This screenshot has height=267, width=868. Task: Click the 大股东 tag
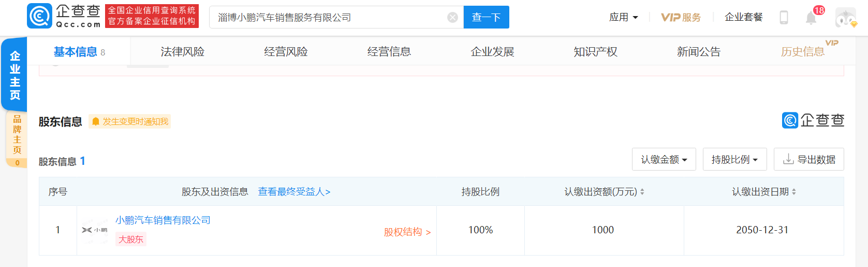click(131, 240)
